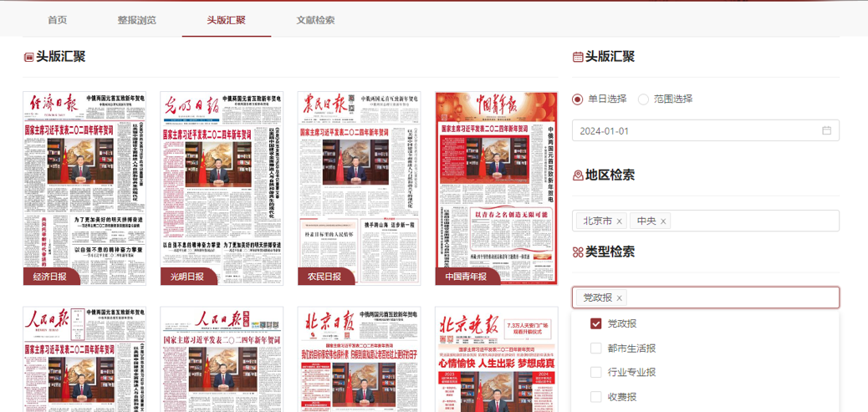Go to 文献检索 tab
This screenshot has width=868, height=412.
tap(315, 20)
